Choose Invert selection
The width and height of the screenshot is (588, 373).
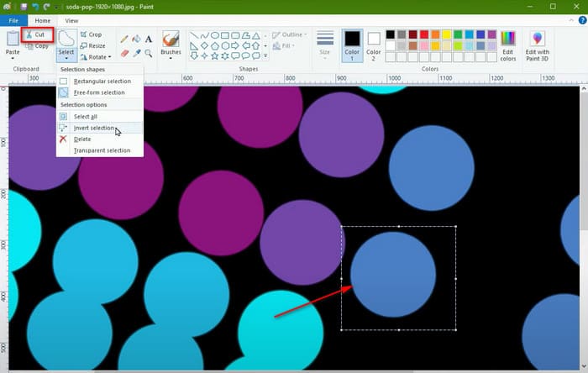click(x=99, y=128)
